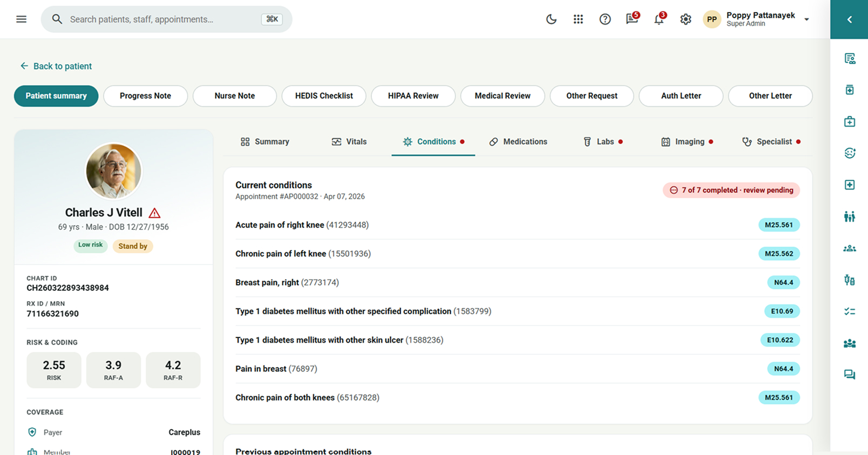Open notifications bell icon
868x455 pixels.
(x=659, y=19)
